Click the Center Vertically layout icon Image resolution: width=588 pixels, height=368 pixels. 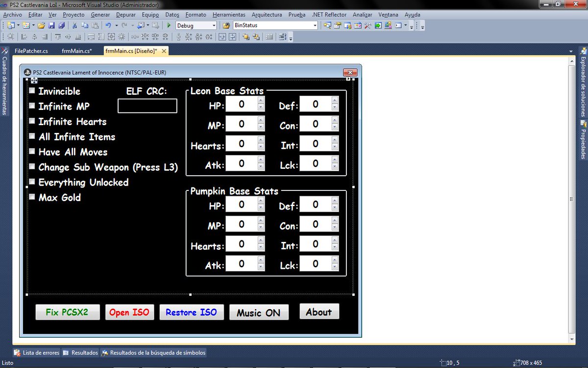(232, 37)
